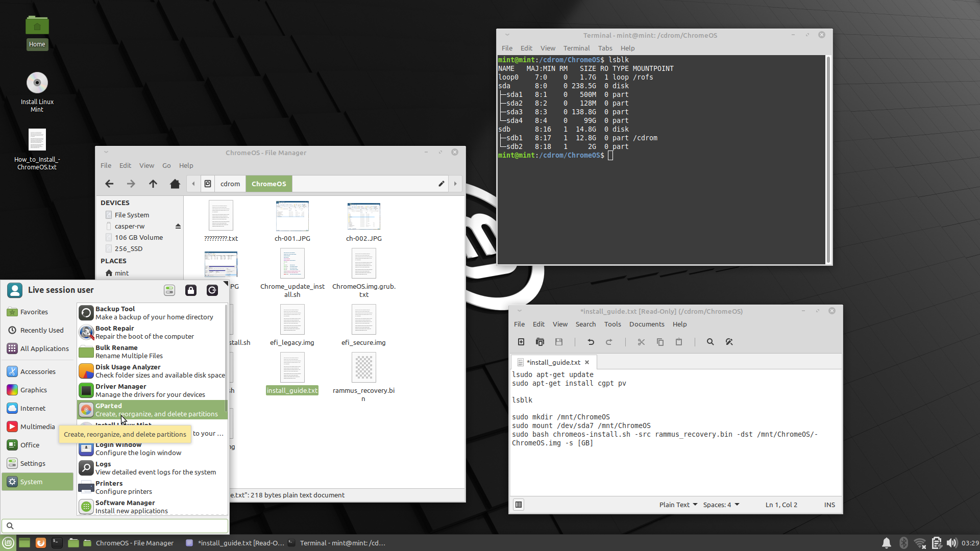Click the Undo icon in text editor
Image resolution: width=980 pixels, height=551 pixels.
coord(591,342)
